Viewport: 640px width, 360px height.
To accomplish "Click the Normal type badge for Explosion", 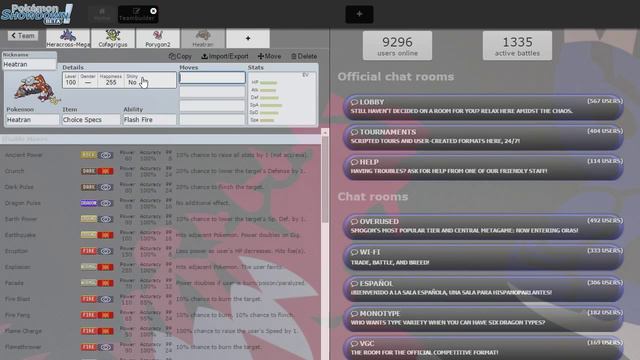I will [89, 267].
